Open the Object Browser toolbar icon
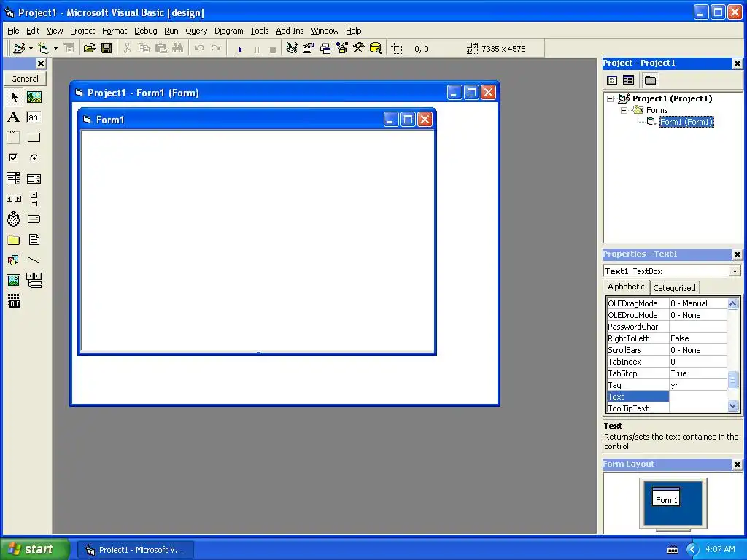This screenshot has height=560, width=747. pyautogui.click(x=342, y=48)
